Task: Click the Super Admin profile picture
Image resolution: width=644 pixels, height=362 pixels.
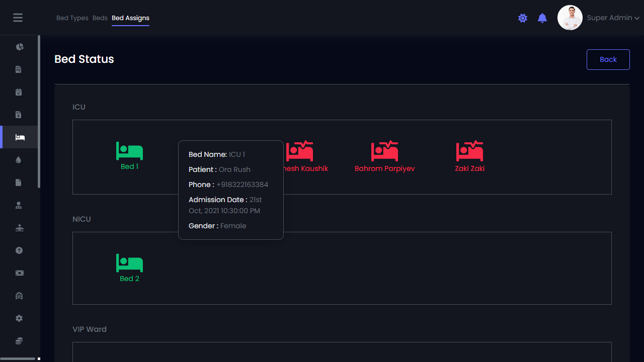Action: pyautogui.click(x=570, y=18)
